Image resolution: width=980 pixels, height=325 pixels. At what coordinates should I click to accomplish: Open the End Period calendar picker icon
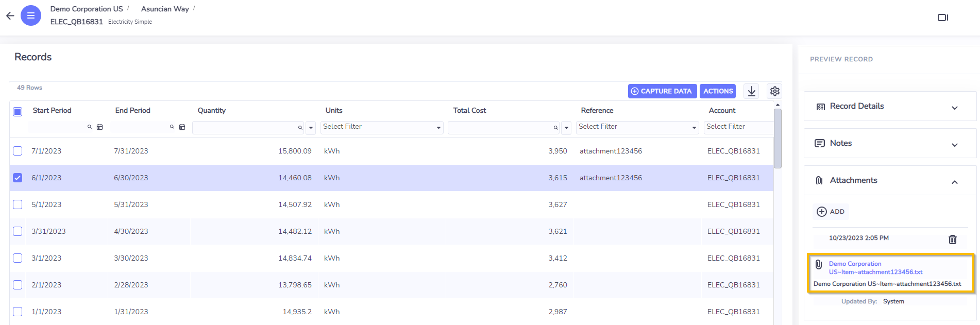182,127
